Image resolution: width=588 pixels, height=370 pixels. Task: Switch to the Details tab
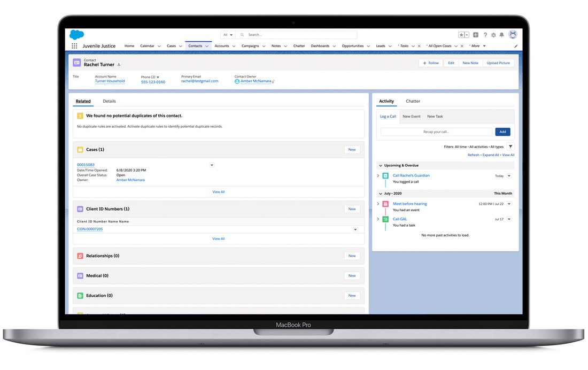point(109,101)
